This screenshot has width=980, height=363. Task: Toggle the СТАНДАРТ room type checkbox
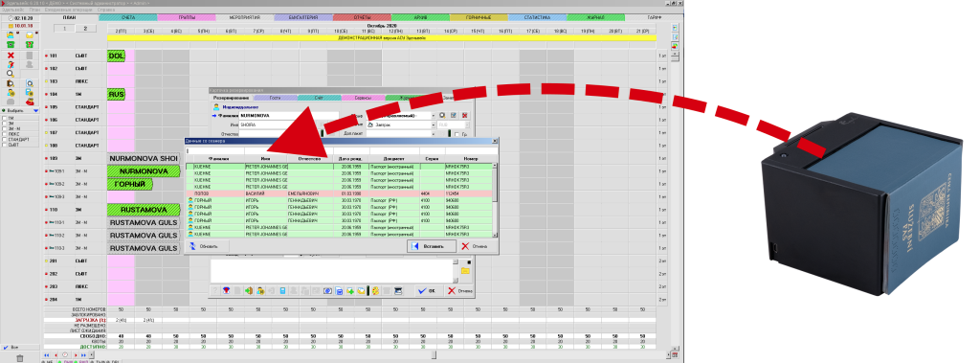pos(5,139)
